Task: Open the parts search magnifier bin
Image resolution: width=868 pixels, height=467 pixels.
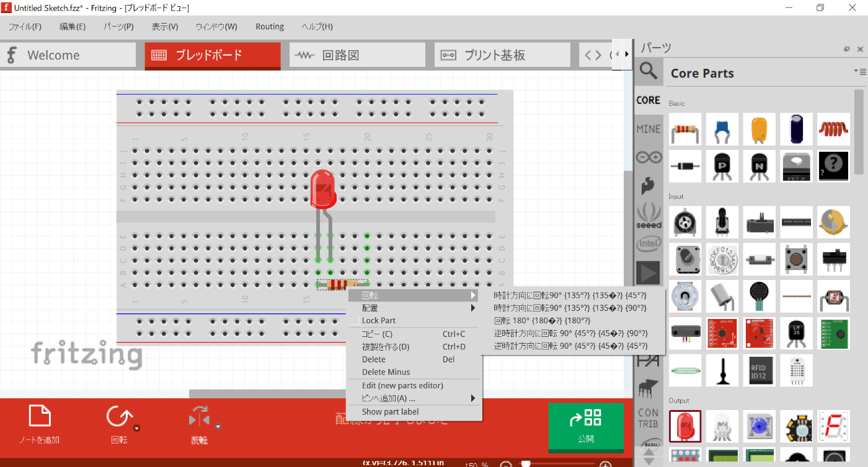Action: 649,71
